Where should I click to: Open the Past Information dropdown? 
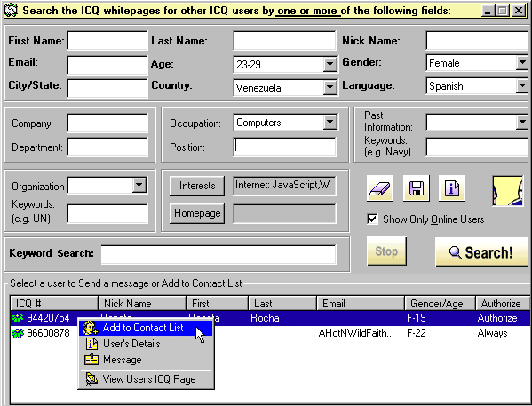(522, 122)
